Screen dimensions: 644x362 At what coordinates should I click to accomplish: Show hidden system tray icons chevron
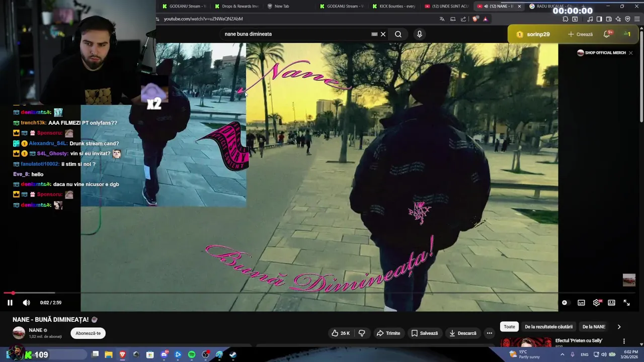click(563, 354)
